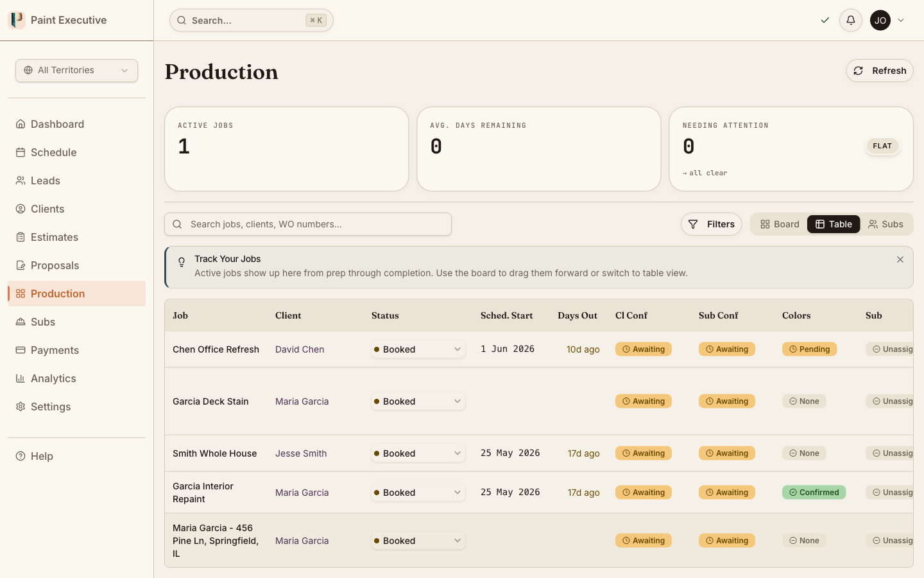This screenshot has height=578, width=924.
Task: Open status dropdown for Smith Whole House
Action: tap(418, 453)
